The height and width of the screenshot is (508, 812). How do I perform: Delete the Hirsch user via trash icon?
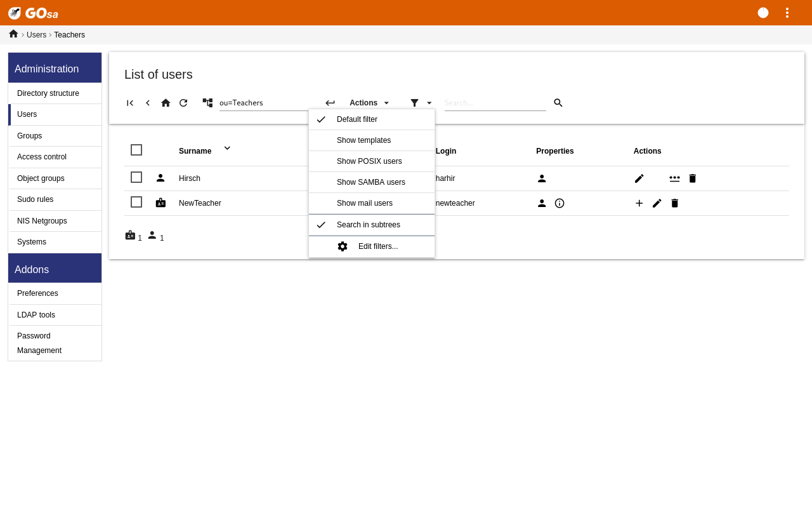pyautogui.click(x=692, y=178)
